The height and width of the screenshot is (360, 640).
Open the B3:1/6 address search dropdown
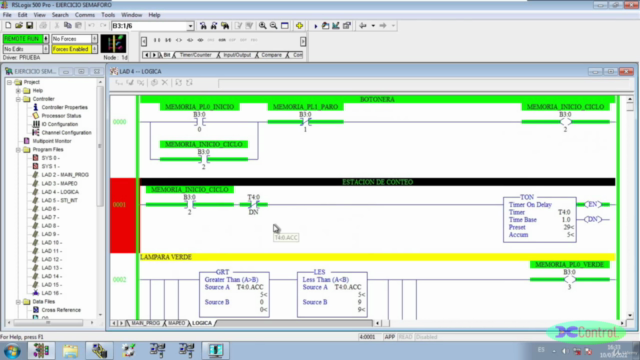[190, 26]
